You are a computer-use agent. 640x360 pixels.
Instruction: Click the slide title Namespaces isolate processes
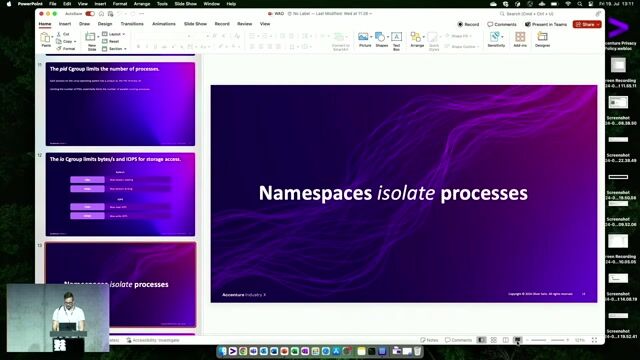393,193
